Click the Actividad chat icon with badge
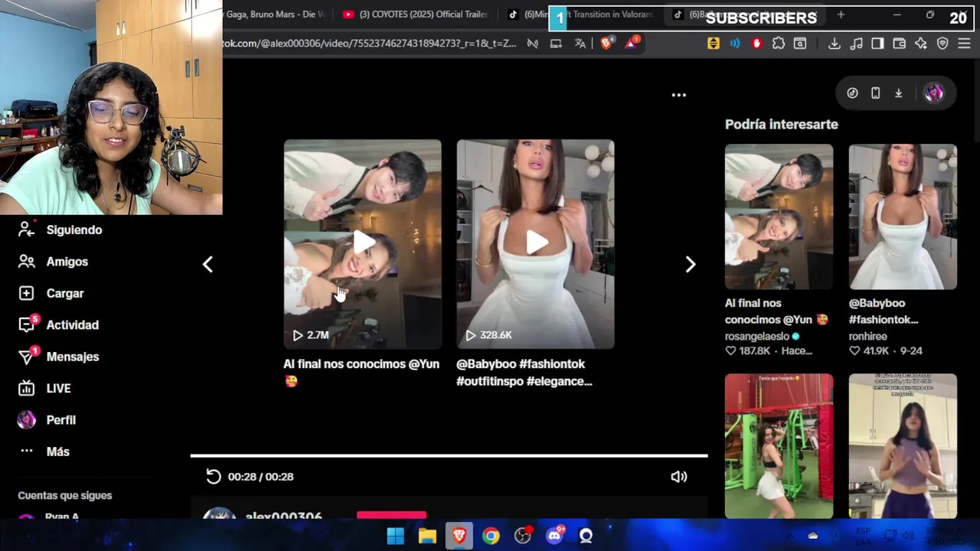 [26, 324]
